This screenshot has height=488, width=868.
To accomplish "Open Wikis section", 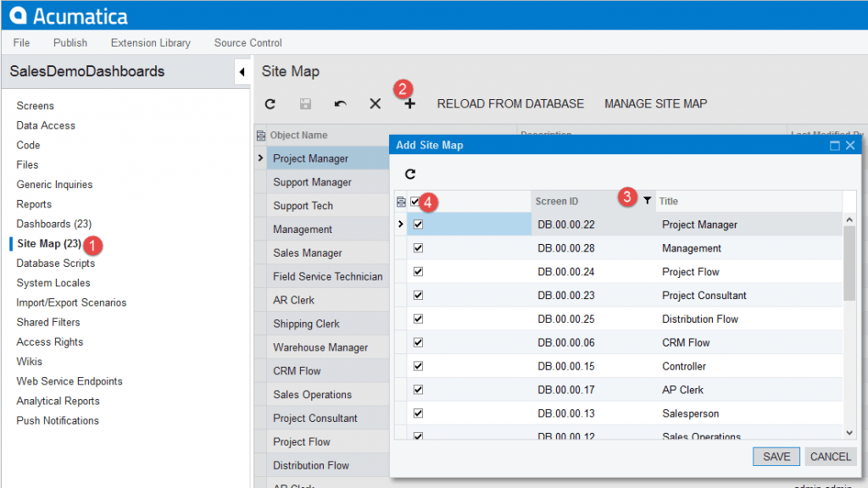I will click(30, 361).
